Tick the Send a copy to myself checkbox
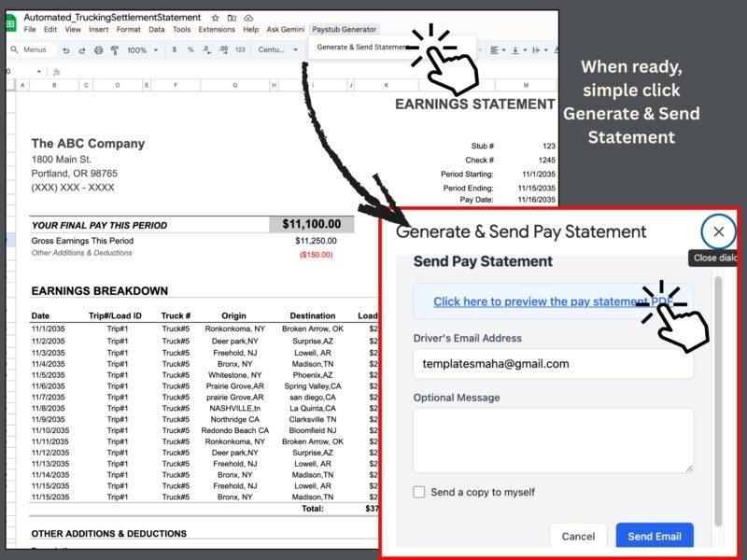The image size is (747, 560). click(x=418, y=492)
